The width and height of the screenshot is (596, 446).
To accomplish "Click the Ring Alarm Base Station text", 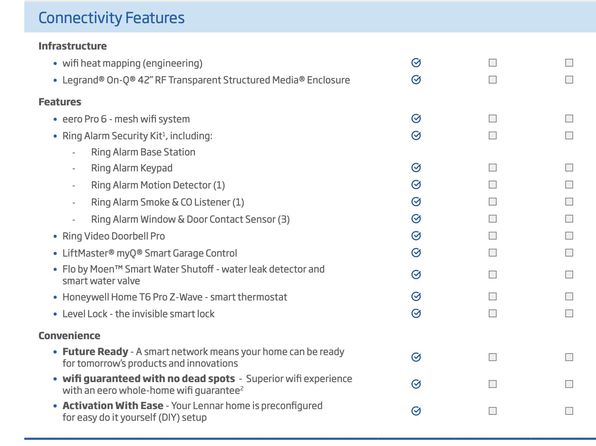I will point(143,152).
